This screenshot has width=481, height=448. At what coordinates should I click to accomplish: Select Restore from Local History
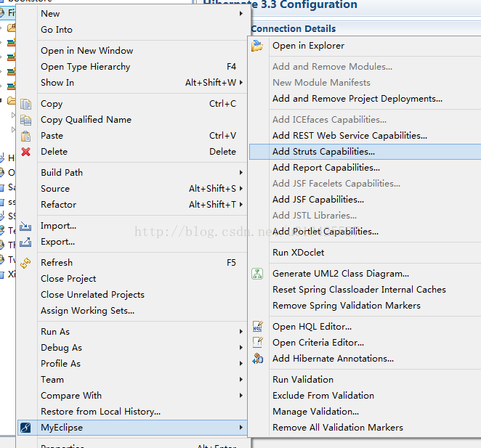(100, 412)
